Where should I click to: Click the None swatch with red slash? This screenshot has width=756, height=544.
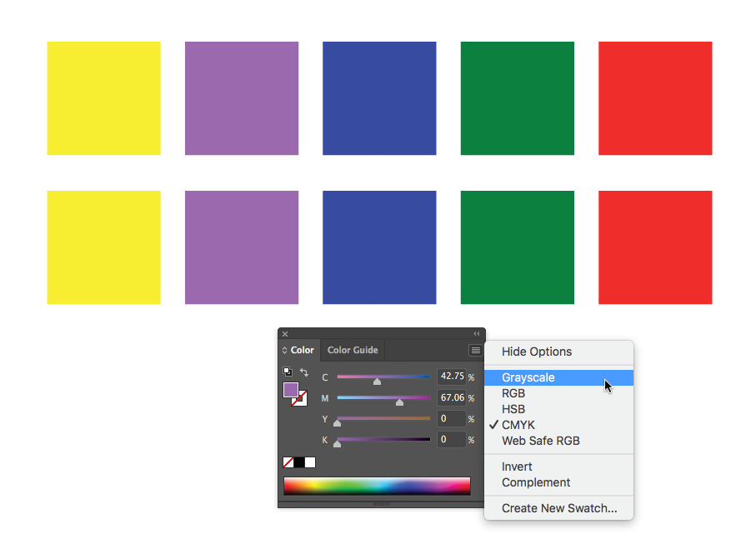click(x=288, y=462)
